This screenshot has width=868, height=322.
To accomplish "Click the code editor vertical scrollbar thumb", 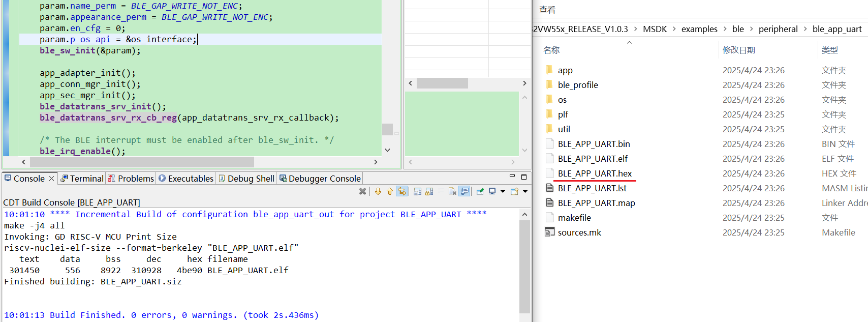I will pos(387,129).
